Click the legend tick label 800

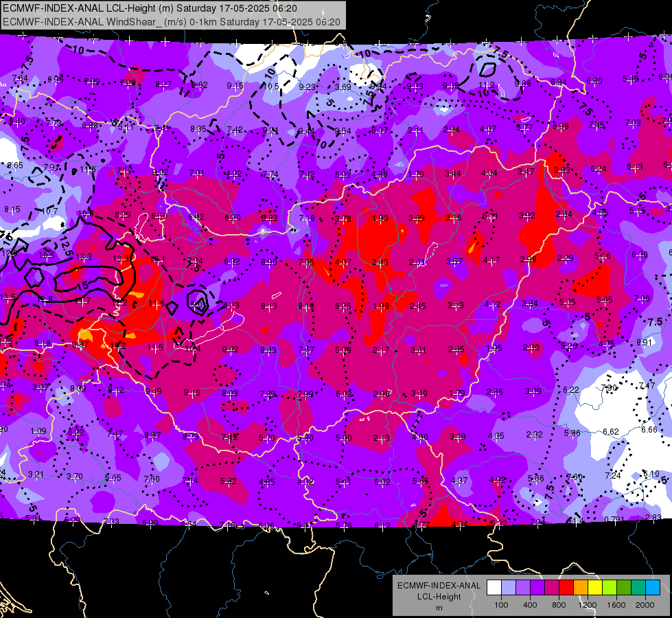point(559,605)
